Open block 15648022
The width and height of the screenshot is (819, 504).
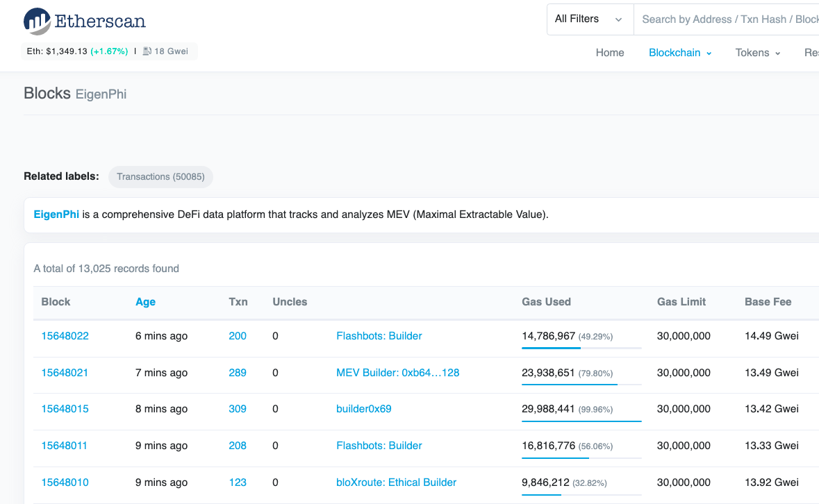65,336
